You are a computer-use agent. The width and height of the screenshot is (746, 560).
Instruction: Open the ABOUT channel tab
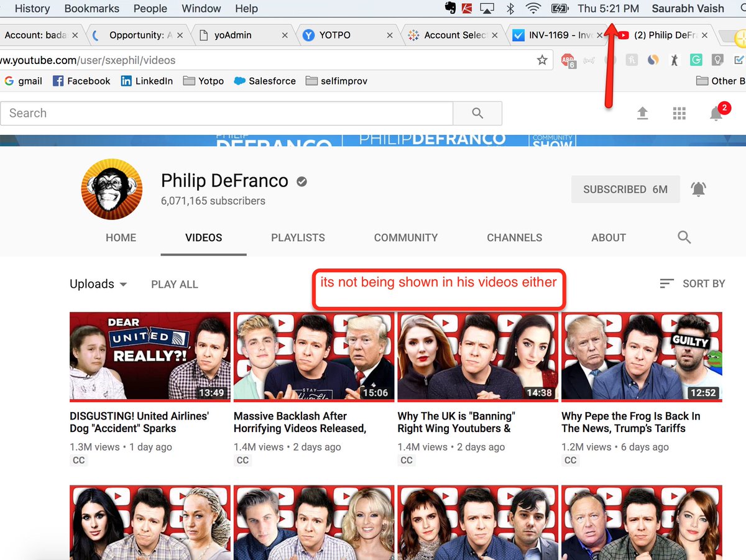(609, 237)
